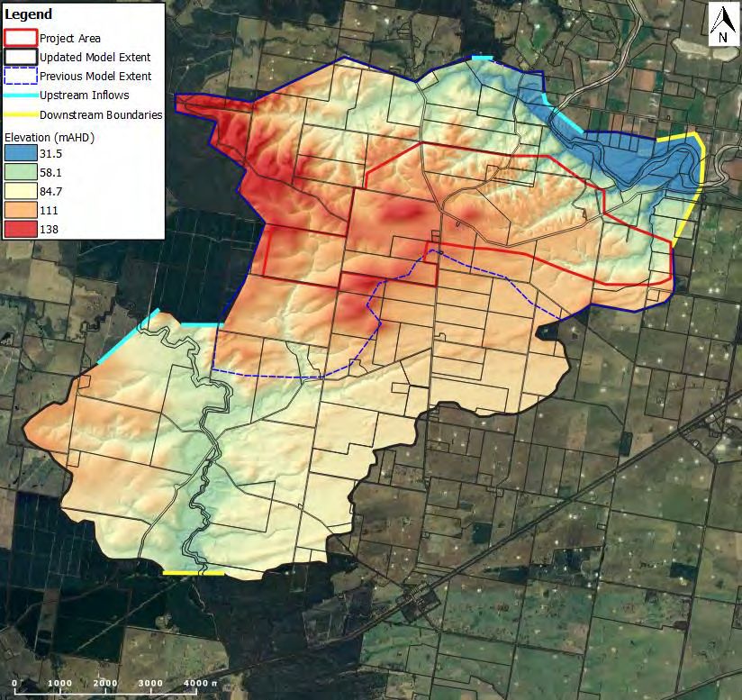Click the 138 elevation value
This screenshot has width=742, height=700.
pyautogui.click(x=50, y=230)
